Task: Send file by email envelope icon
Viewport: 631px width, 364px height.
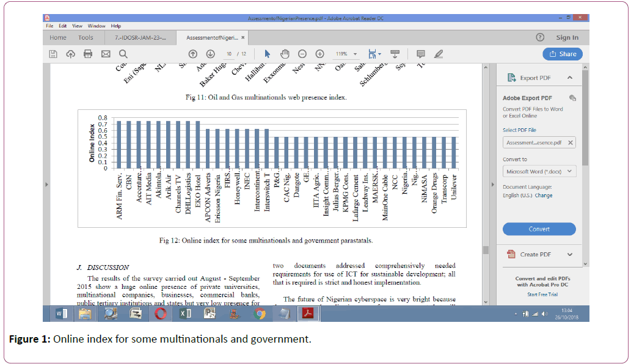Action: (106, 54)
